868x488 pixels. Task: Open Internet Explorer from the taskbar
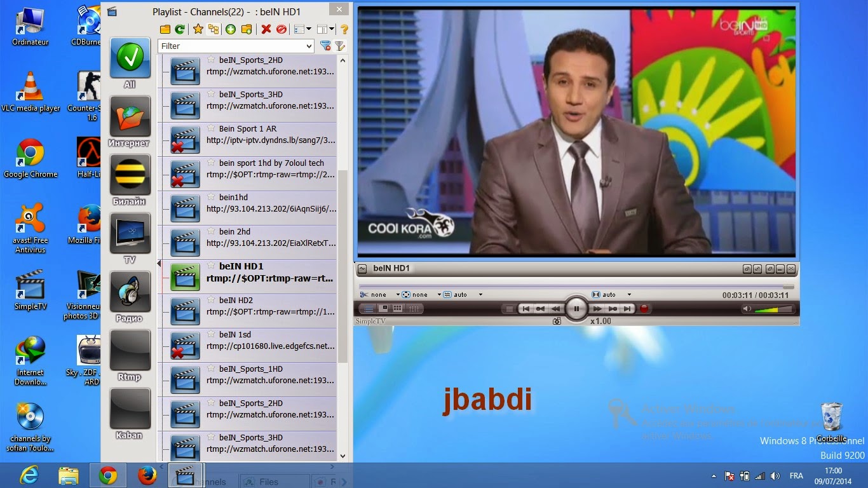(29, 475)
